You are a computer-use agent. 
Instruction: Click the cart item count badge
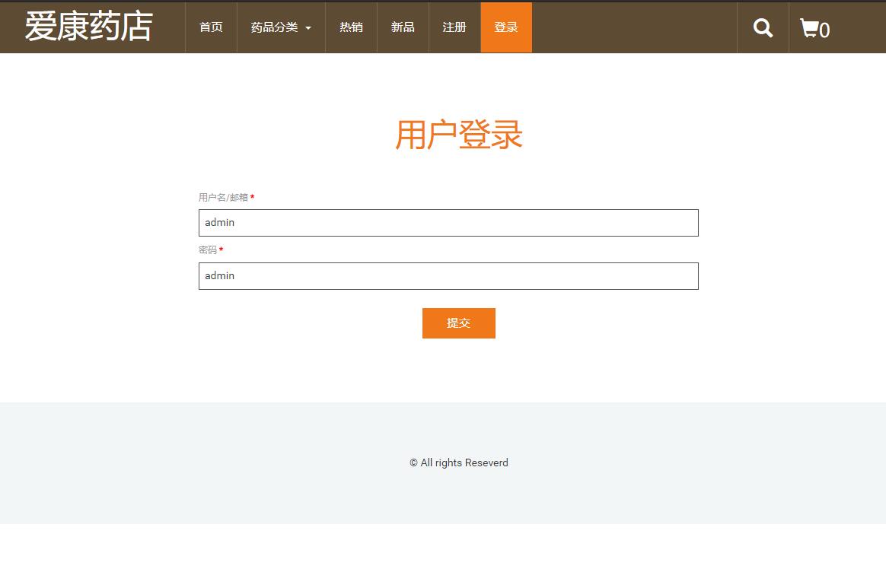(x=824, y=31)
